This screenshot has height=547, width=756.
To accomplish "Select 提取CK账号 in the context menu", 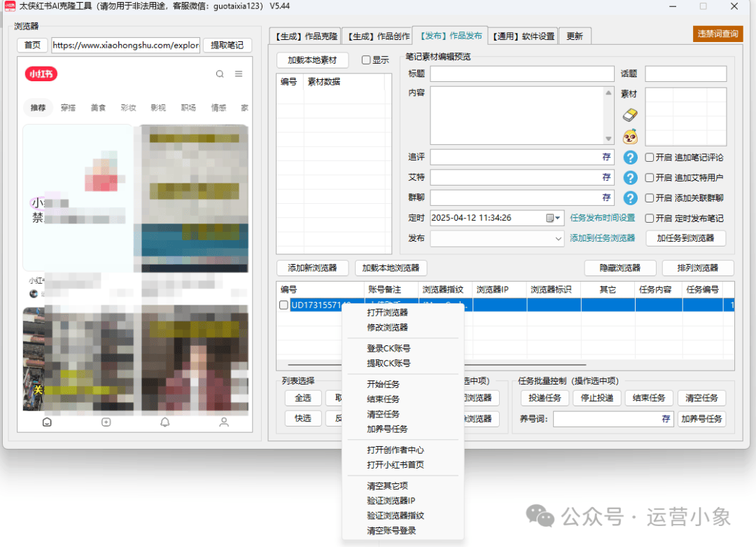I will [388, 363].
